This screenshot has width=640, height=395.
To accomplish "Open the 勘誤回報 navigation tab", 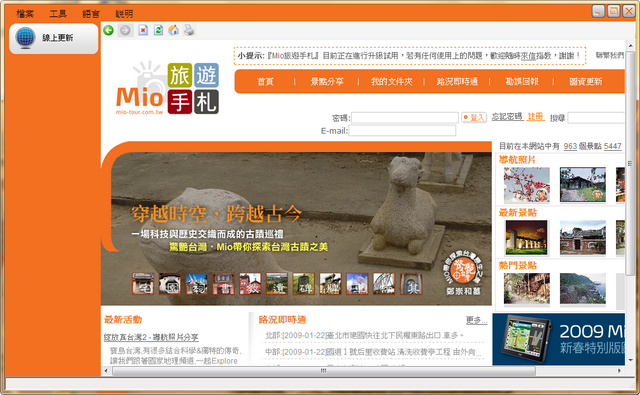I will 522,82.
